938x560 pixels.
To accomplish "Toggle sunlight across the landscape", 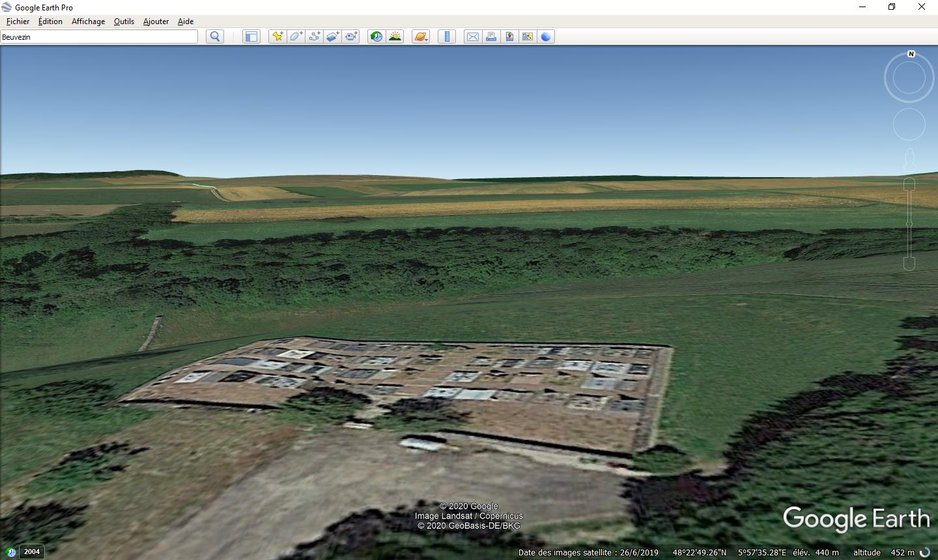I will [x=395, y=36].
